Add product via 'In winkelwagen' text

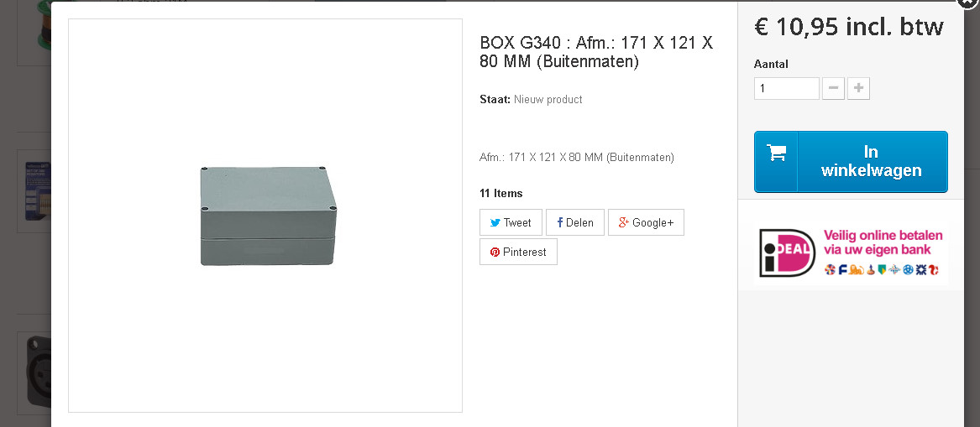point(871,162)
